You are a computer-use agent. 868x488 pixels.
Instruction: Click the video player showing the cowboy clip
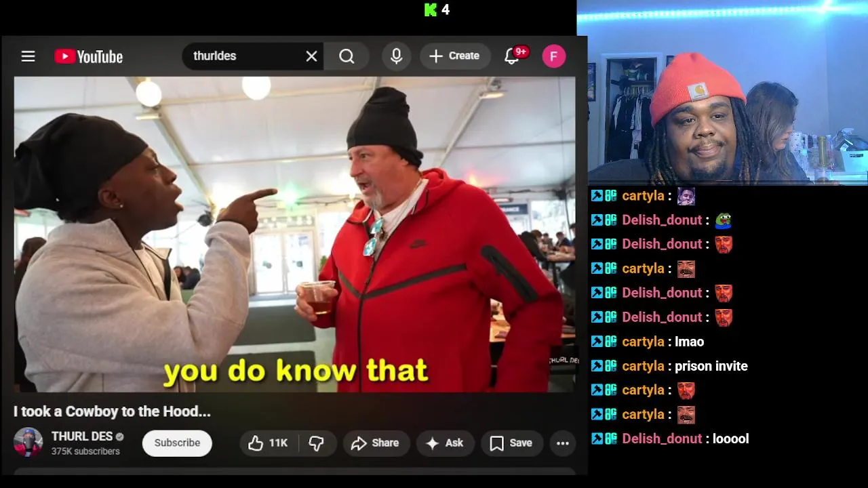tap(295, 235)
